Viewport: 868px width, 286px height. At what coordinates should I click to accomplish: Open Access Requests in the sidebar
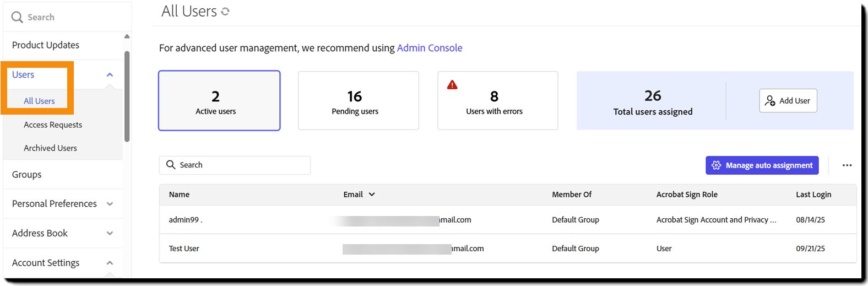[x=53, y=125]
